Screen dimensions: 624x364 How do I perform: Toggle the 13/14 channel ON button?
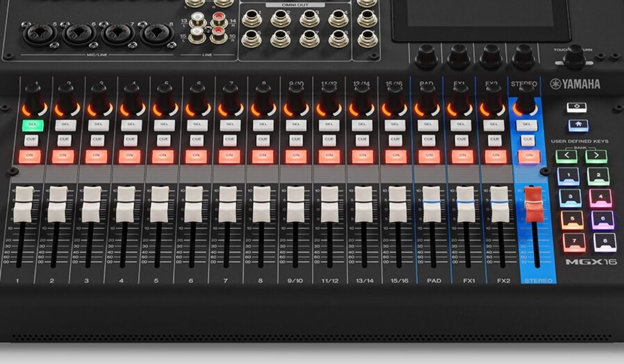point(362,156)
